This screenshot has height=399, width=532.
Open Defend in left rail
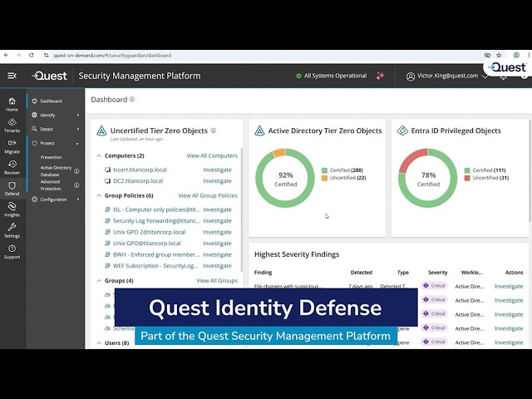(12, 189)
